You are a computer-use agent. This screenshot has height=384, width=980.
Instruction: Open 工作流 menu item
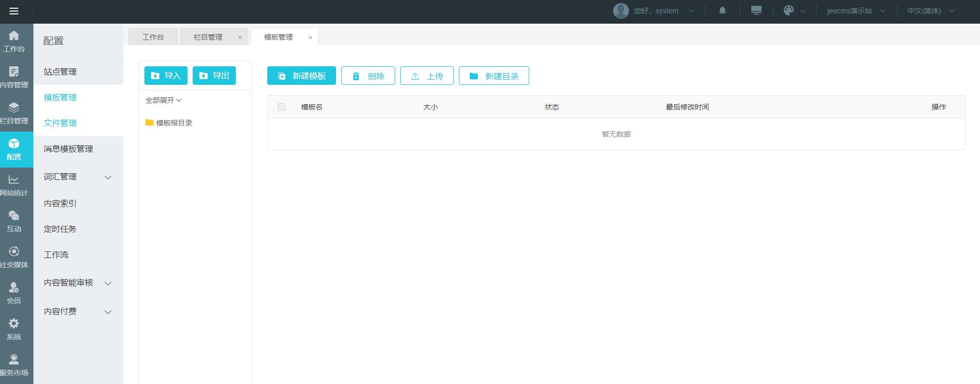click(78, 255)
